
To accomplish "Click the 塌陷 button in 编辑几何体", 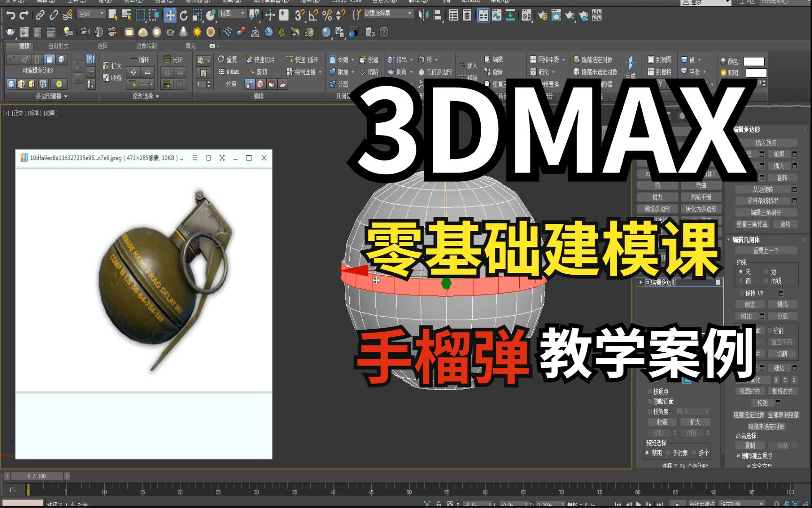I will pos(782,304).
